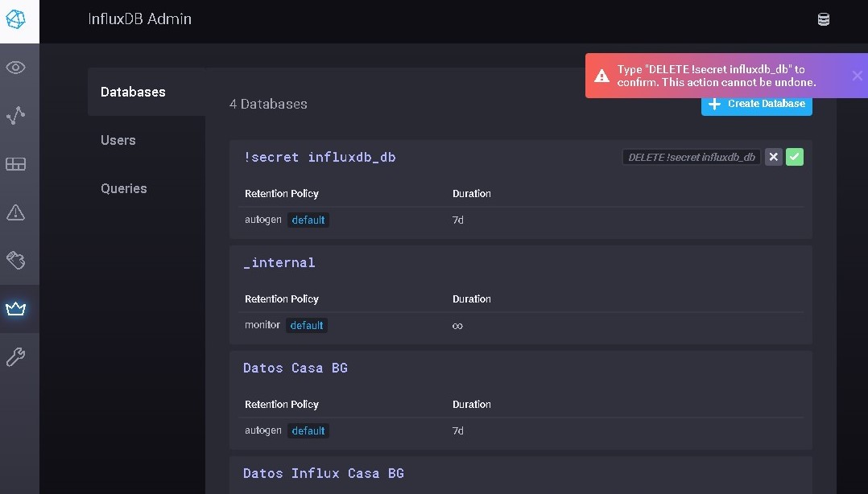
Task: Switch to the Users tab
Action: pyautogui.click(x=147, y=140)
